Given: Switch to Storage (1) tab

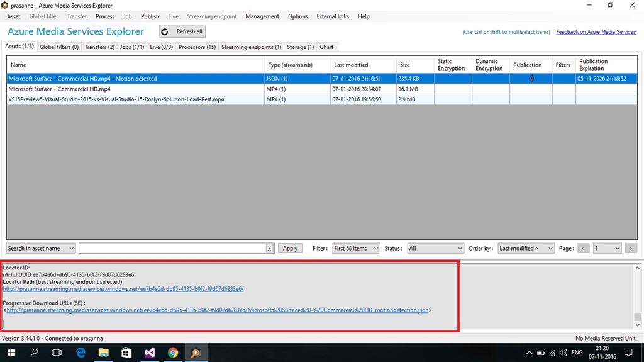Looking at the screenshot, I should (x=300, y=47).
